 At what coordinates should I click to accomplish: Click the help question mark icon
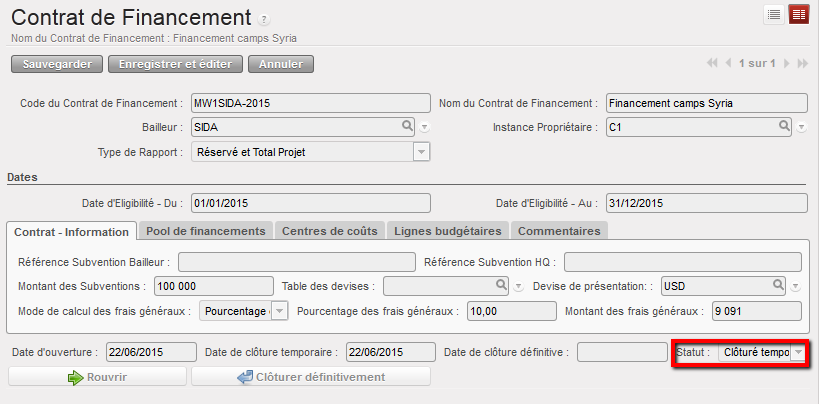(264, 20)
